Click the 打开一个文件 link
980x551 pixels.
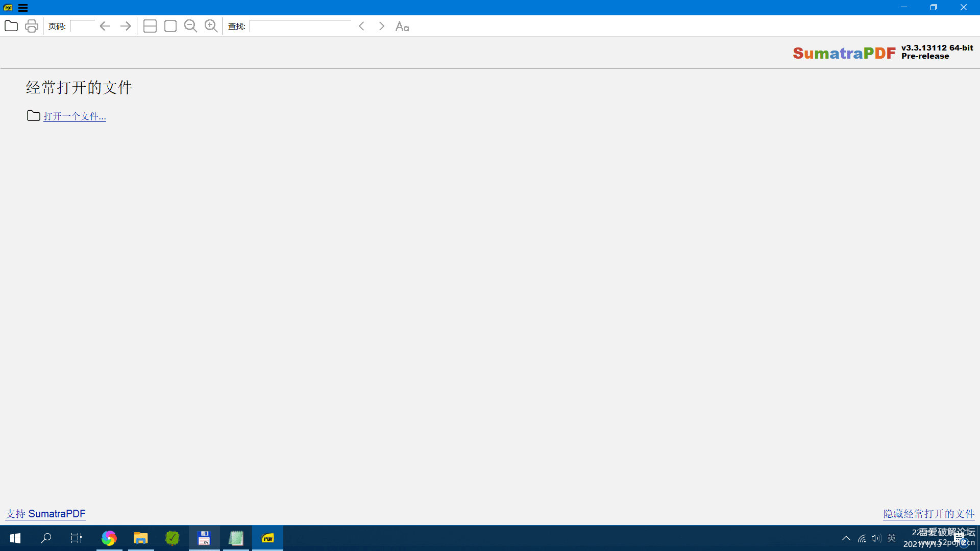coord(75,116)
